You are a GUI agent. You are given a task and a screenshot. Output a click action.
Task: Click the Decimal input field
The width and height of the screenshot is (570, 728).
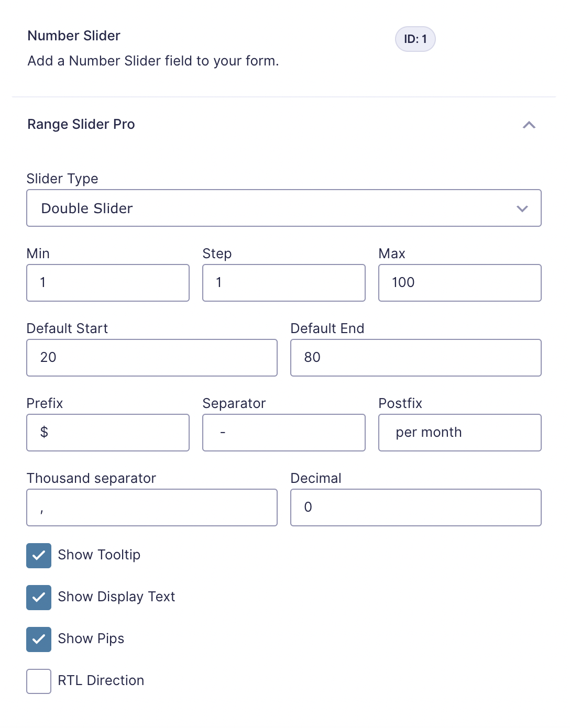(x=416, y=508)
